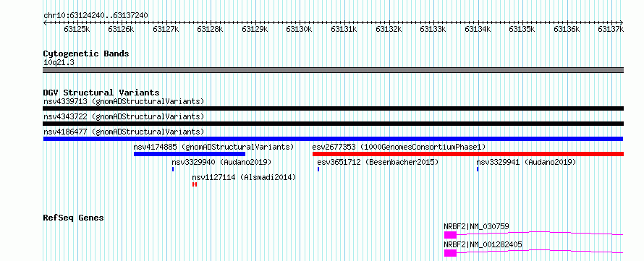This screenshot has width=644, height=261.
Task: Open the nsv3329941 (Audano2019) label
Action: (x=526, y=162)
